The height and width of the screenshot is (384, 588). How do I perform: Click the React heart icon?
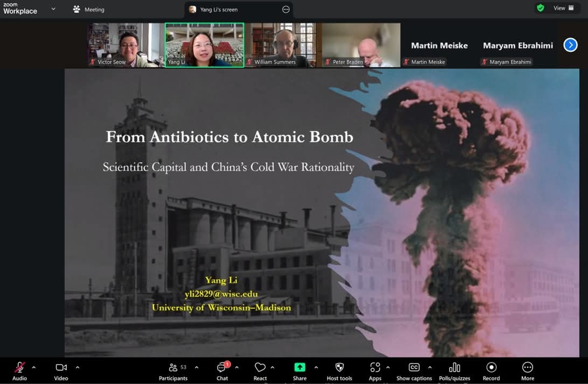pyautogui.click(x=260, y=371)
